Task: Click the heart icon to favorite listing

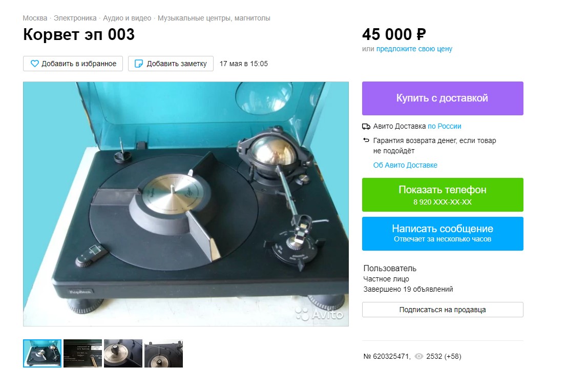Action: [x=34, y=64]
